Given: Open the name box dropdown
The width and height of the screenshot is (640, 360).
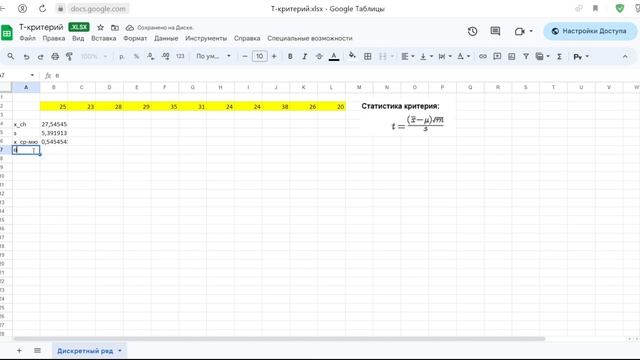Looking at the screenshot, I should (32, 75).
